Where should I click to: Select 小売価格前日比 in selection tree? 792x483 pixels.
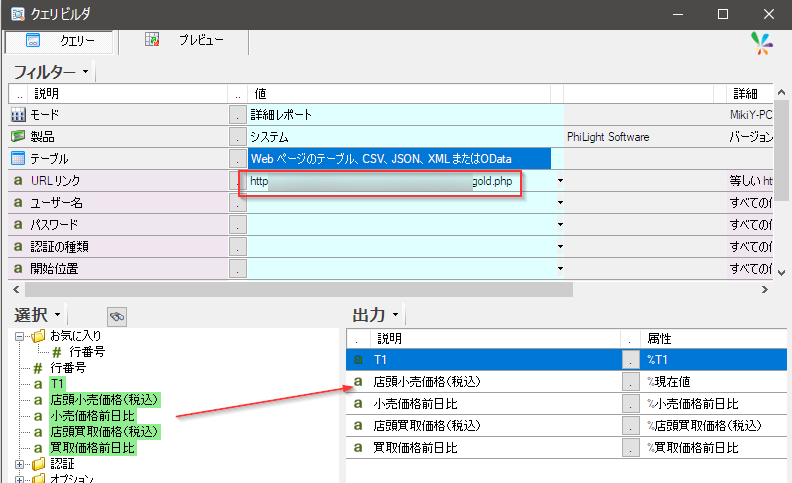[x=92, y=416]
